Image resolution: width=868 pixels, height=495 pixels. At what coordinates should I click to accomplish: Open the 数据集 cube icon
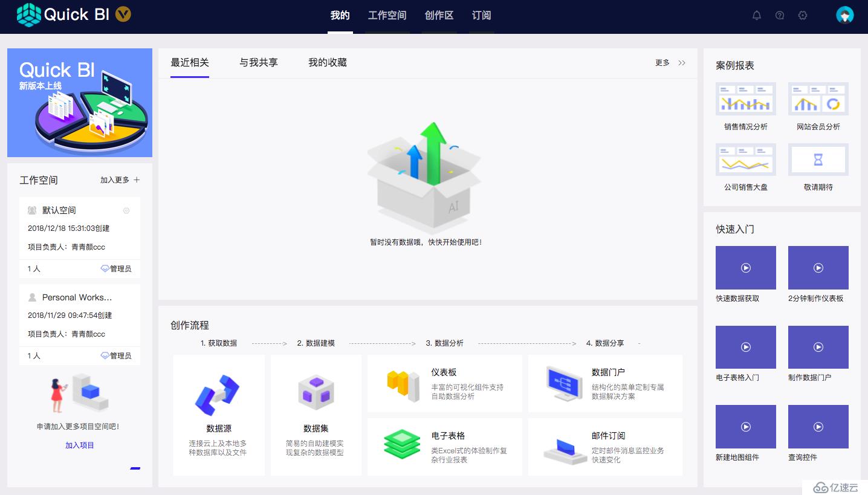click(x=316, y=392)
